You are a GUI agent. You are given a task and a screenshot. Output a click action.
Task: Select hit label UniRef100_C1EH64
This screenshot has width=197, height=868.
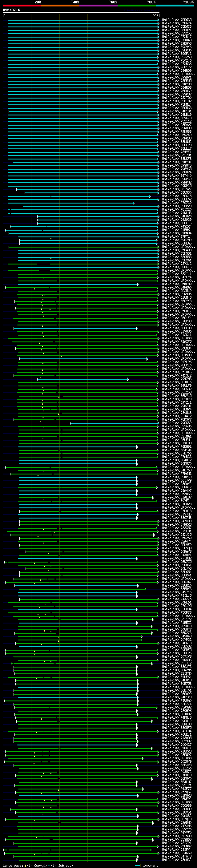coord(177,230)
